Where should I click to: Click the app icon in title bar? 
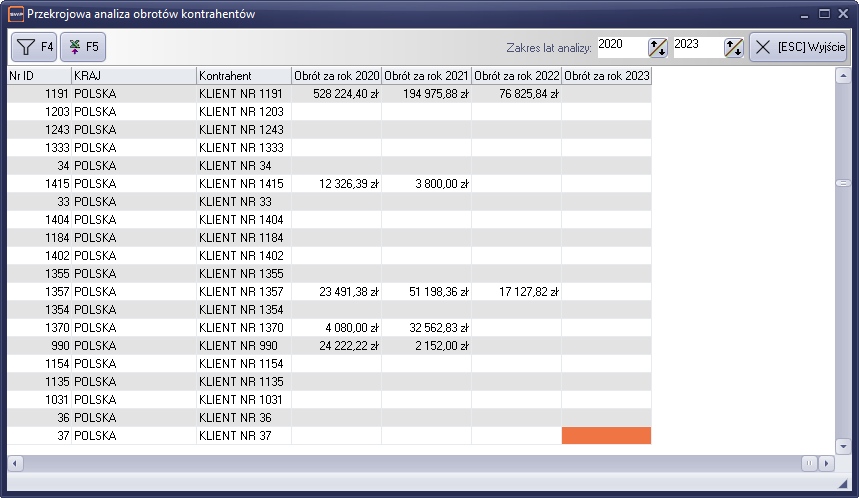tap(15, 14)
